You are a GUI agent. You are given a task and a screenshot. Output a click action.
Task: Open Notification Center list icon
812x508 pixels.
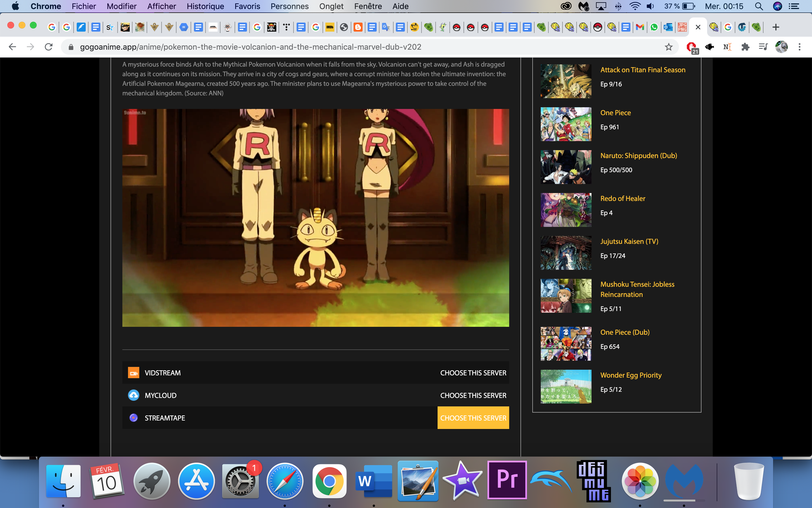coord(794,6)
